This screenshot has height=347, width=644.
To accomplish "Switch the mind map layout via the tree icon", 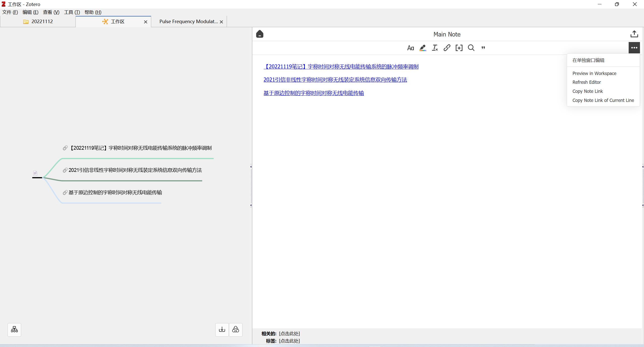I will (14, 330).
